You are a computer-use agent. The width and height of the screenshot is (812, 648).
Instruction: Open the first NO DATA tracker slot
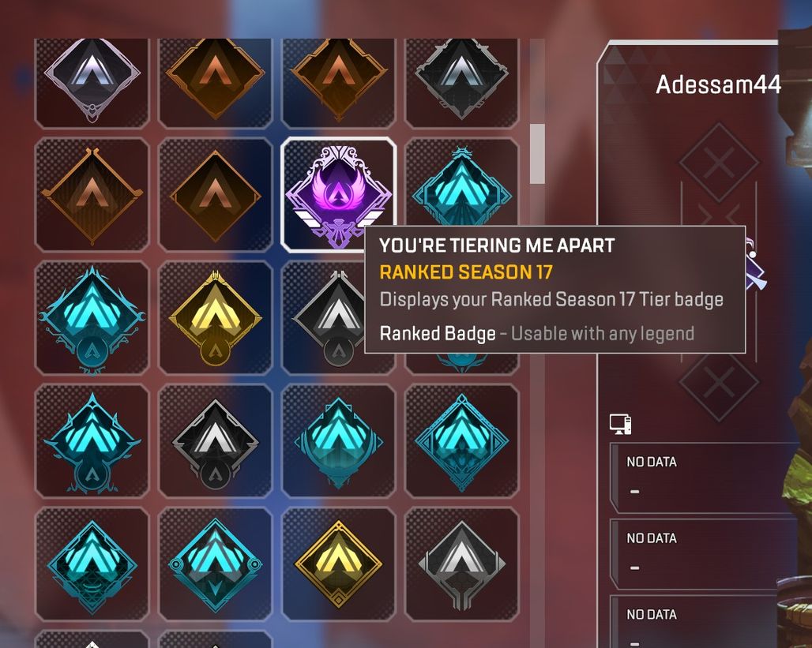[705, 478]
